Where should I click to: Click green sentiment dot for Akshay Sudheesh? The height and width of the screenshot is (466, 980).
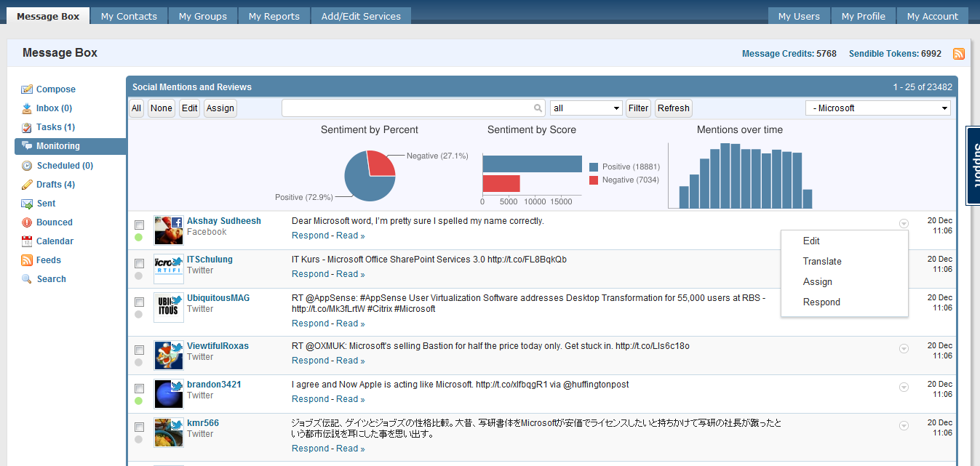138,237
